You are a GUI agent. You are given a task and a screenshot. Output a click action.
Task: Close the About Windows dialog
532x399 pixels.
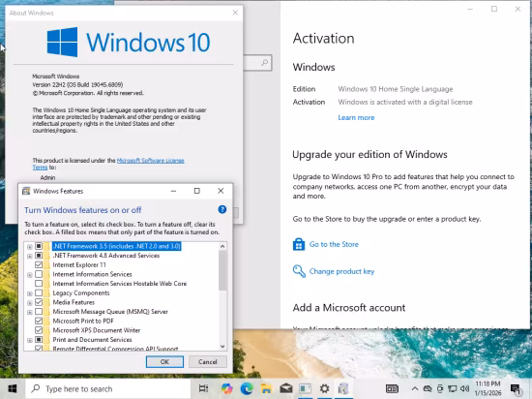pyautogui.click(x=235, y=13)
